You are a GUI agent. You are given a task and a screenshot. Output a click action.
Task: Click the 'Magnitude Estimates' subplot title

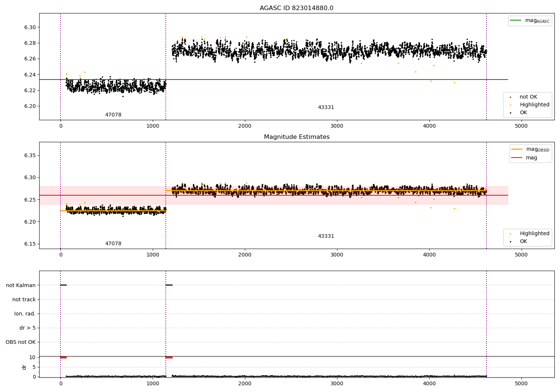[x=296, y=137]
